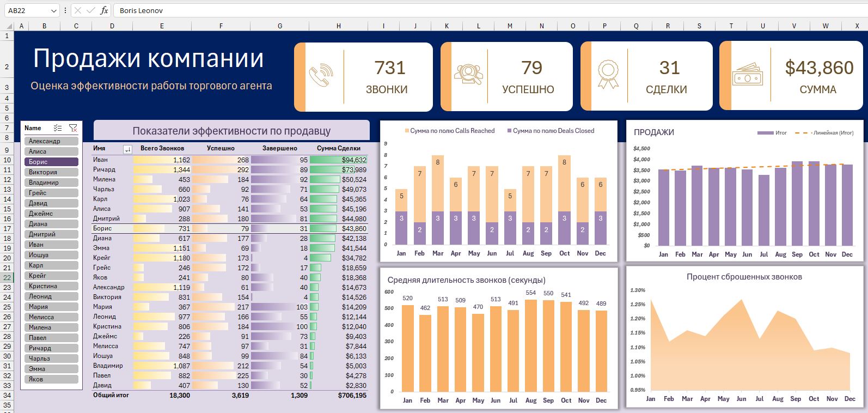This screenshot has width=868, height=413.
Task: Click the Sep bar in the ПРОДАЖИ chart
Action: click(x=797, y=203)
